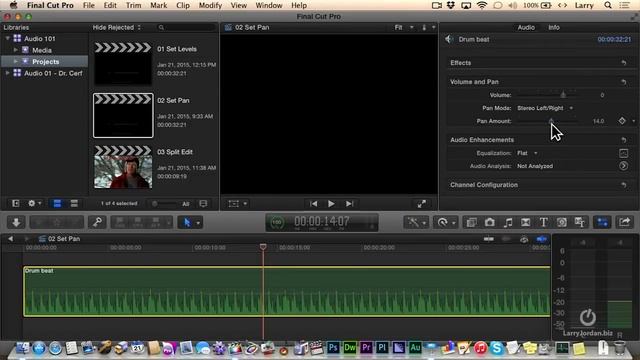Toggle audio skimming in timeline
The height and width of the screenshot is (360, 640).
pos(506,239)
